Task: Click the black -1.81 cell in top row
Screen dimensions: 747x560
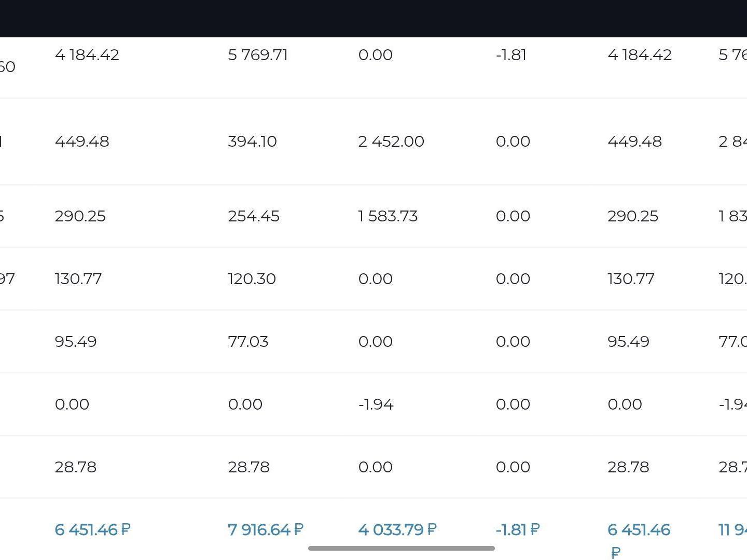Action: [511, 55]
